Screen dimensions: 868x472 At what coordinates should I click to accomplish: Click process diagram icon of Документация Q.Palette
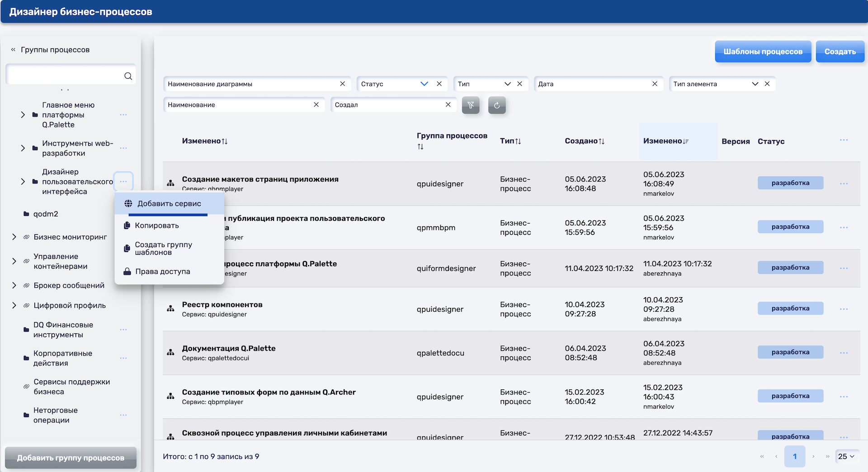[x=170, y=352]
